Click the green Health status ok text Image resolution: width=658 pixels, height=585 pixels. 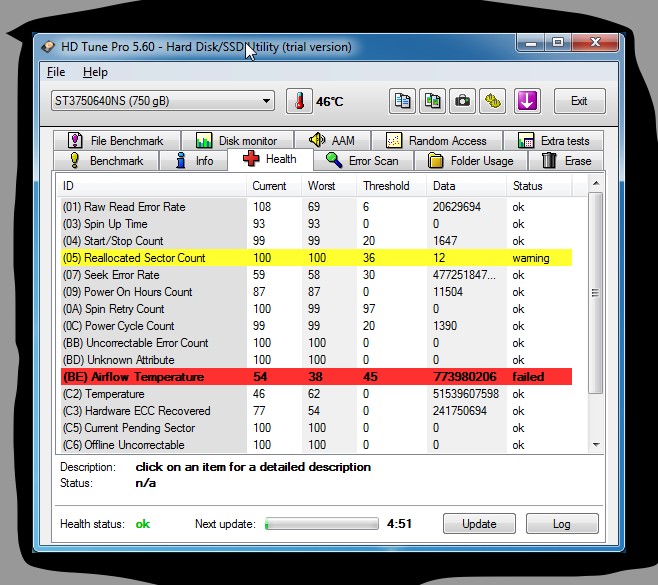(143, 524)
